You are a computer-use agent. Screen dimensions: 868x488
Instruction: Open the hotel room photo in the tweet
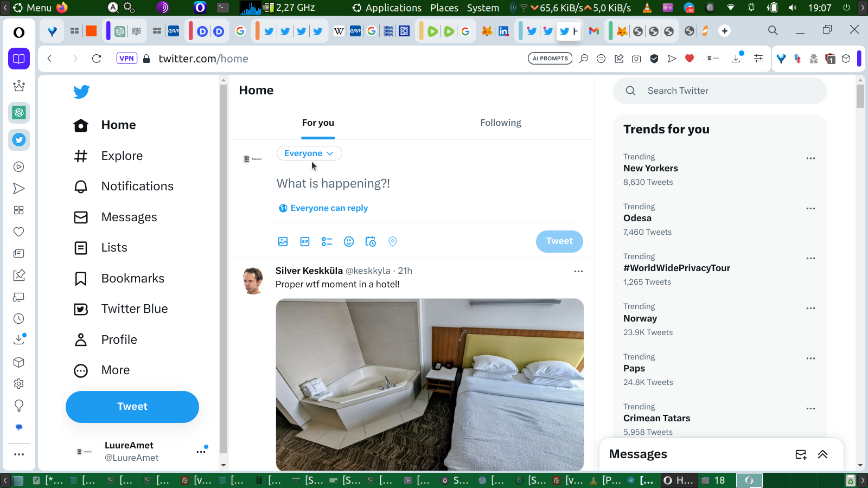(x=430, y=384)
